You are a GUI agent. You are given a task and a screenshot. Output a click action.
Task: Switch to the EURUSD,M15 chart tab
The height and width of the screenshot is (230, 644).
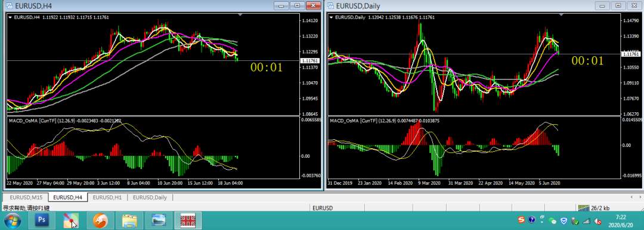(x=26, y=198)
